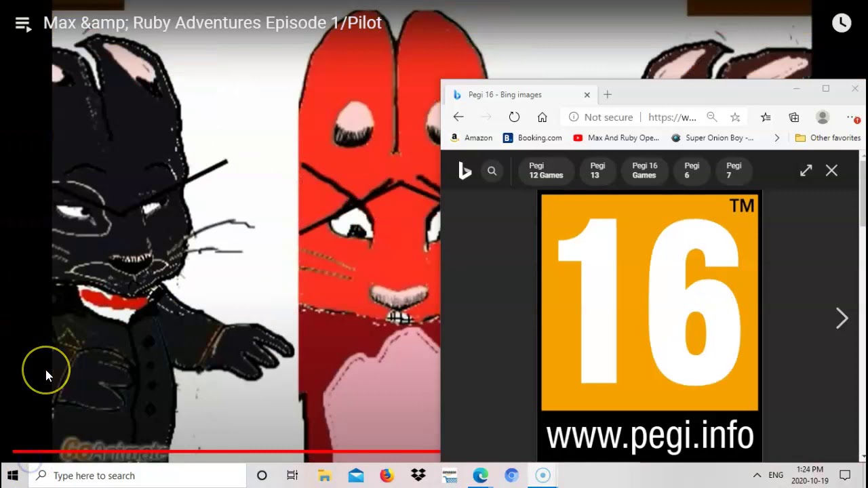Image resolution: width=868 pixels, height=488 pixels.
Task: Open the screen recorder taskbar icon
Action: [542, 475]
